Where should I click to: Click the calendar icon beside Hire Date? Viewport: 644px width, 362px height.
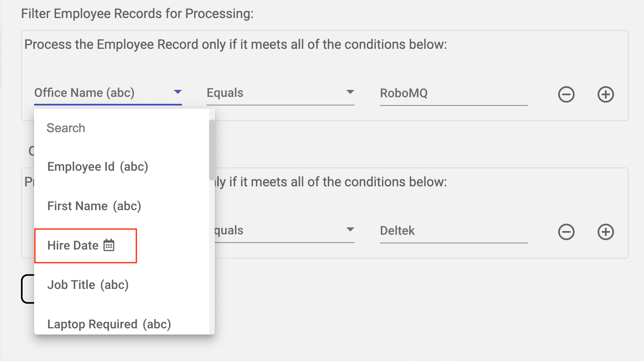point(109,245)
